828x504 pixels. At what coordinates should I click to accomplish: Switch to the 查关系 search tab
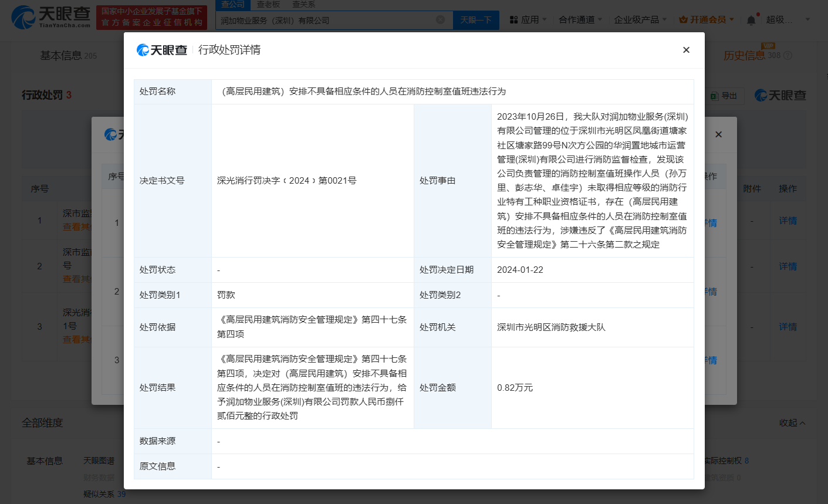tap(303, 5)
